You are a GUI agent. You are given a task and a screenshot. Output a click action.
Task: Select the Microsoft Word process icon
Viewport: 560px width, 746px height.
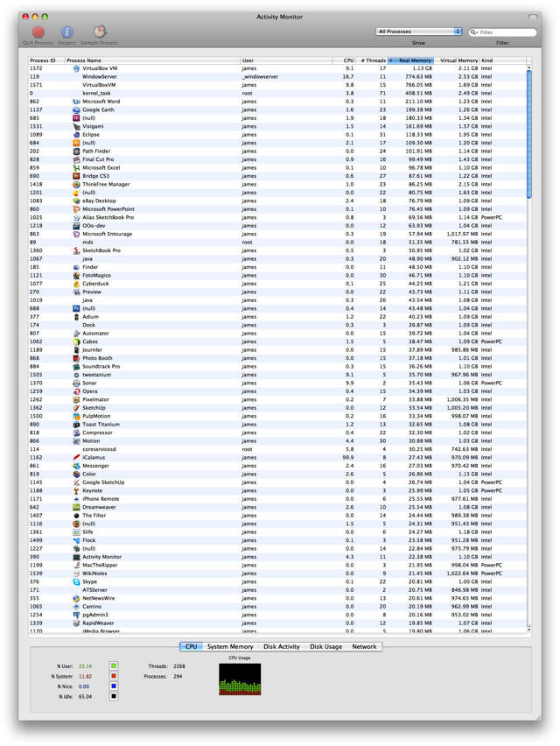77,102
